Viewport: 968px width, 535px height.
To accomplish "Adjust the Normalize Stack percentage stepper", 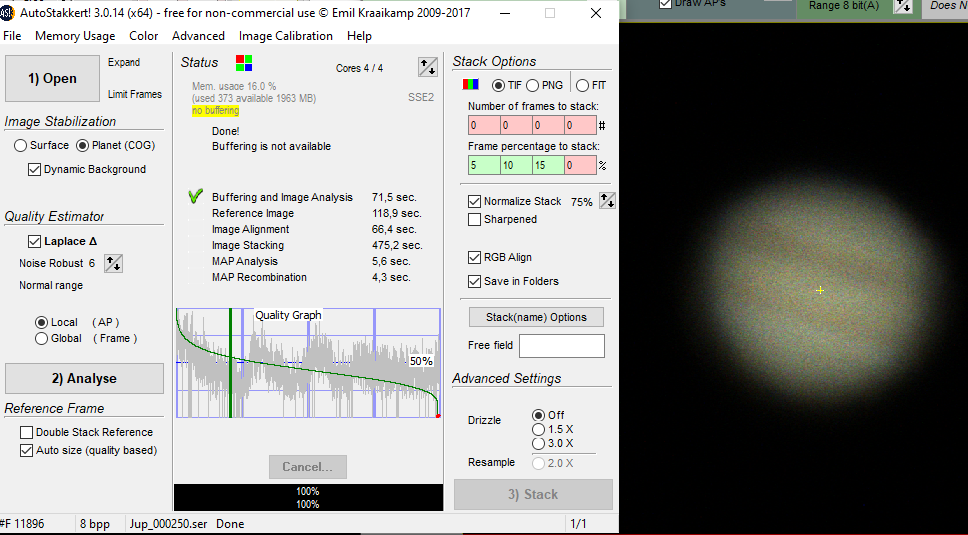I will pyautogui.click(x=607, y=201).
